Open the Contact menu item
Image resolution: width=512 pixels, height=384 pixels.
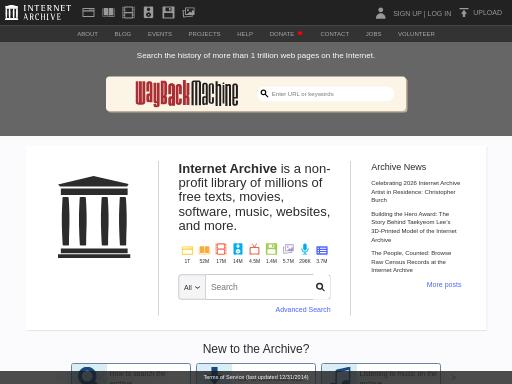(x=335, y=34)
